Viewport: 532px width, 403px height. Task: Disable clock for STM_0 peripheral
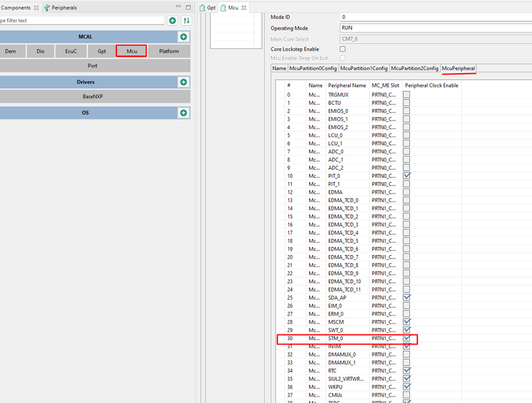pyautogui.click(x=406, y=338)
